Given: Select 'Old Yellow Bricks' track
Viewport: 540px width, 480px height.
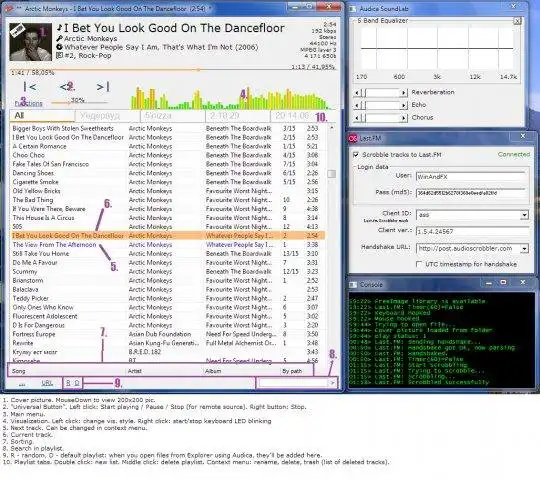Looking at the screenshot, I should pyautogui.click(x=168, y=191).
